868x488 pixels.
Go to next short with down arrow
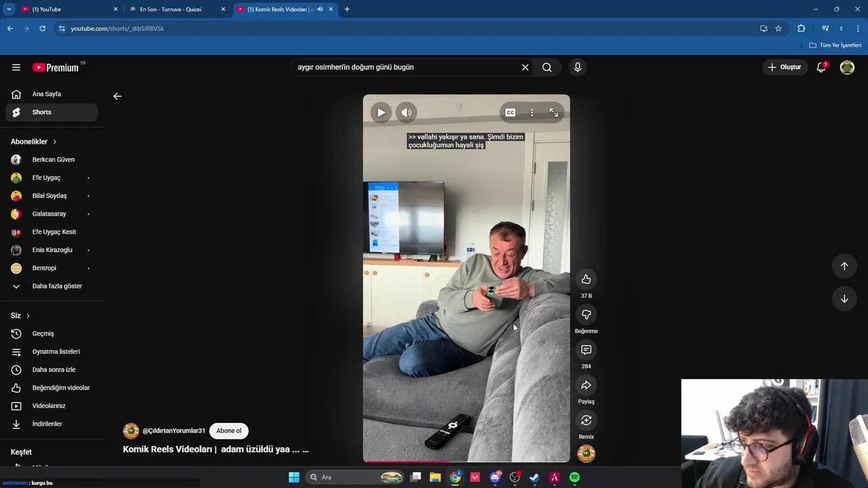[844, 298]
